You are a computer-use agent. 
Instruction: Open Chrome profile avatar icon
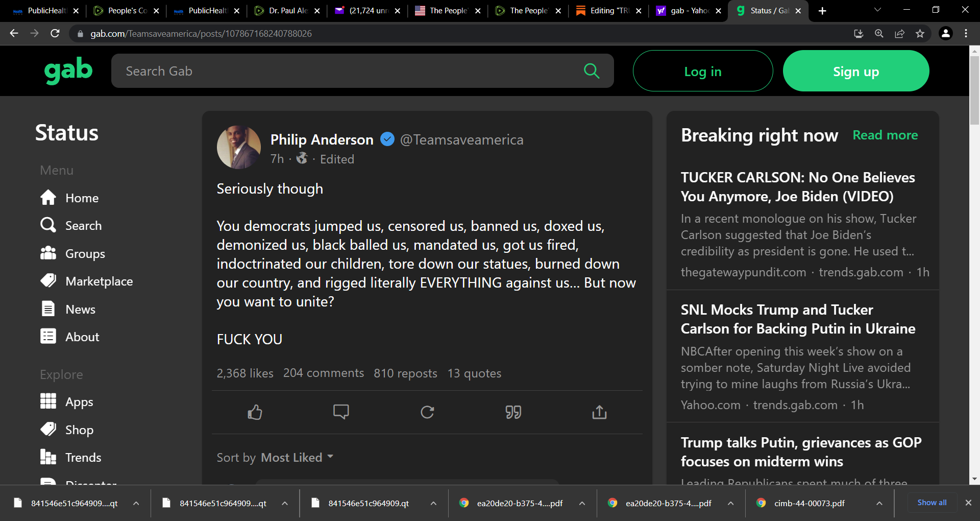(x=946, y=34)
